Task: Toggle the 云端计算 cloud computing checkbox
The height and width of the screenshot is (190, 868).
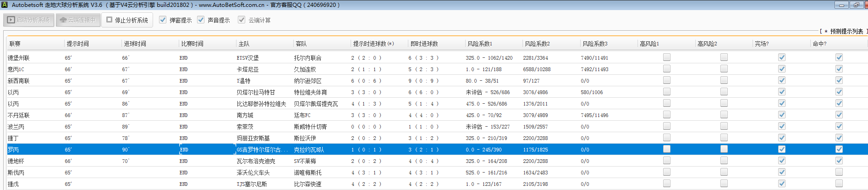Action: (x=242, y=20)
